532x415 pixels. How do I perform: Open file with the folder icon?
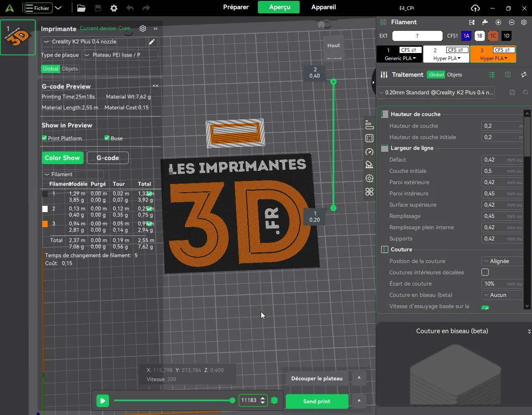point(81,8)
